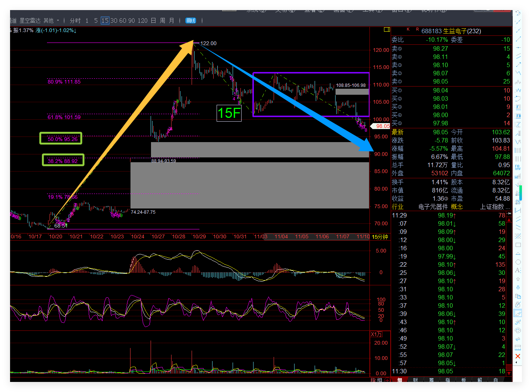
Task: Click the 50.0% 95.26 Fibonacci level label
Action: pos(63,139)
